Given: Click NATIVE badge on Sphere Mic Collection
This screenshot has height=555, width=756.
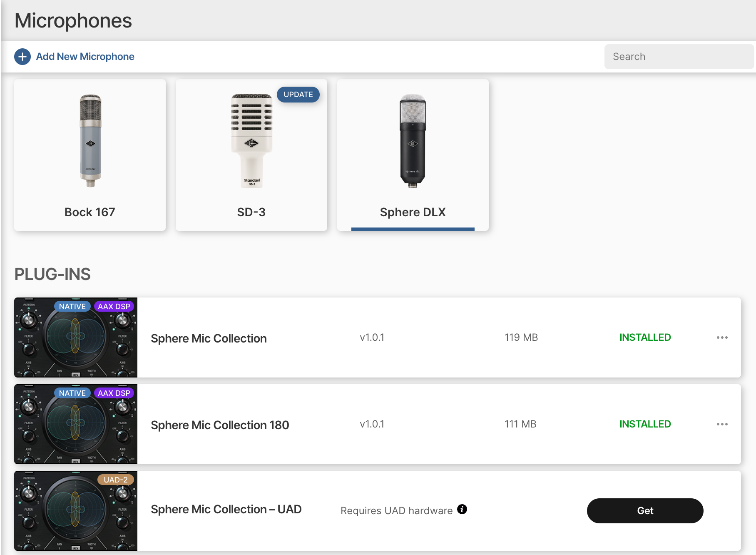Looking at the screenshot, I should coord(72,307).
